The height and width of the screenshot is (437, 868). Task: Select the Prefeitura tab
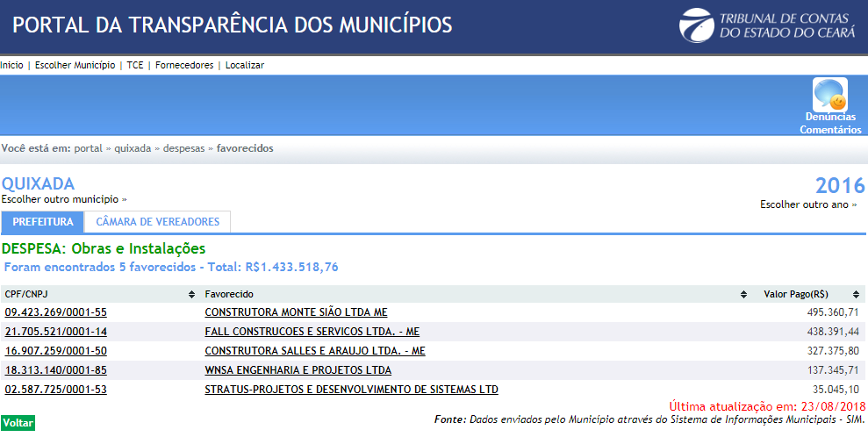(43, 222)
